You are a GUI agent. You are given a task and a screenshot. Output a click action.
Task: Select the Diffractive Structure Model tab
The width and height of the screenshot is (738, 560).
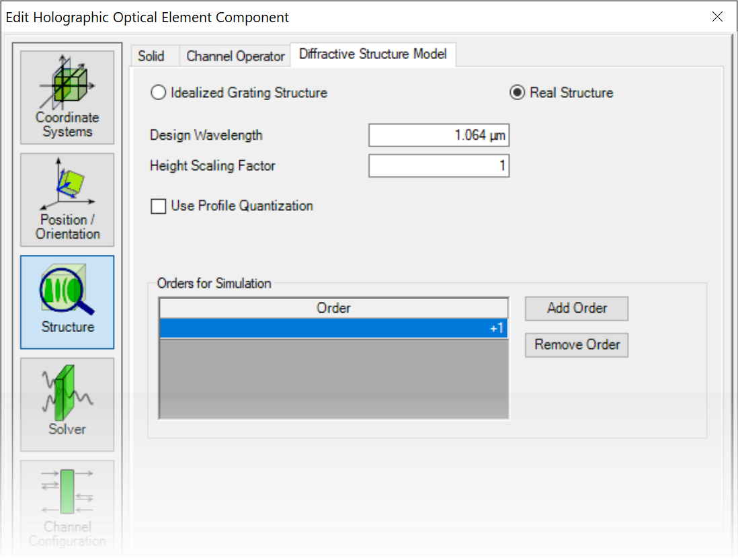pos(373,54)
